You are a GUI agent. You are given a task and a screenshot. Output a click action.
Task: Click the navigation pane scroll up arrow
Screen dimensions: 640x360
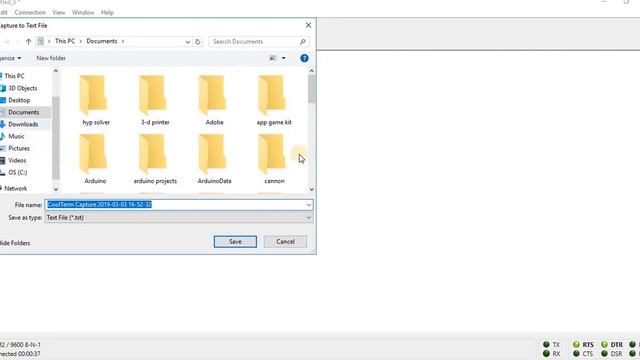[56, 71]
